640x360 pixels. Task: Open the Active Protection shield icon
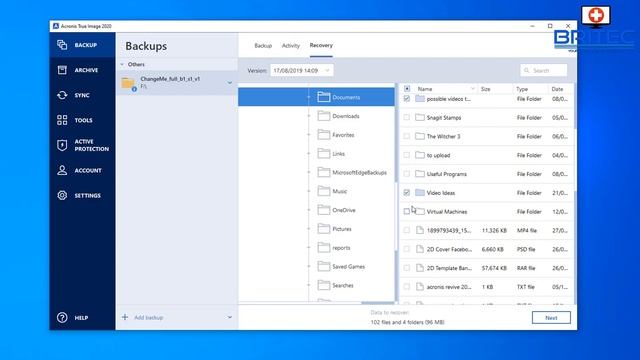[x=62, y=145]
